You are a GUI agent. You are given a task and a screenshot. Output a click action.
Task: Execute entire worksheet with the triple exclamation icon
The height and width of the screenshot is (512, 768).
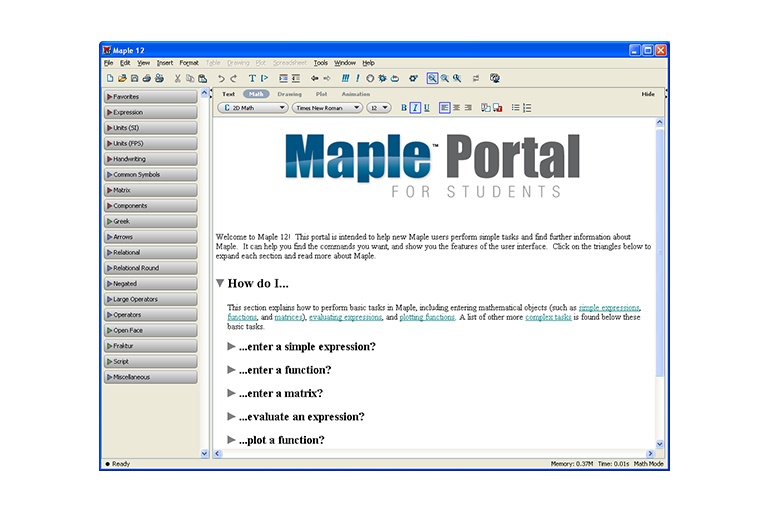pos(345,78)
